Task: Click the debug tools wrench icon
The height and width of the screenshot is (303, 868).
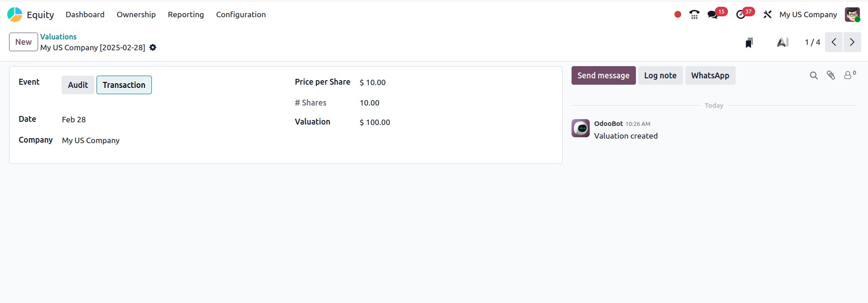Action: [x=767, y=14]
